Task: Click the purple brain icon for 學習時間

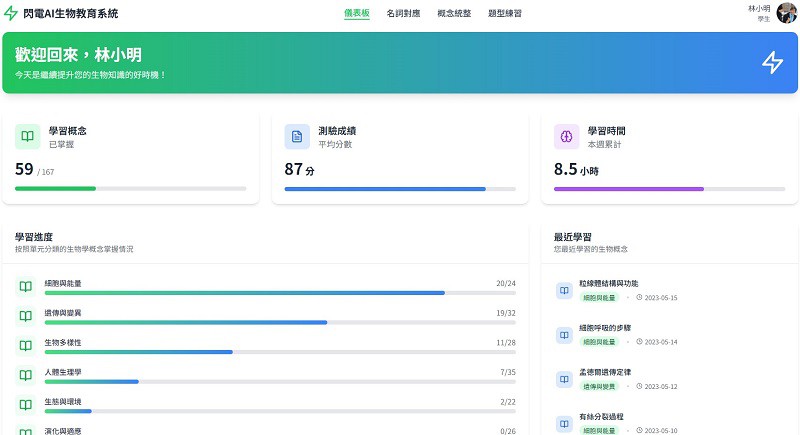Action: click(x=566, y=137)
